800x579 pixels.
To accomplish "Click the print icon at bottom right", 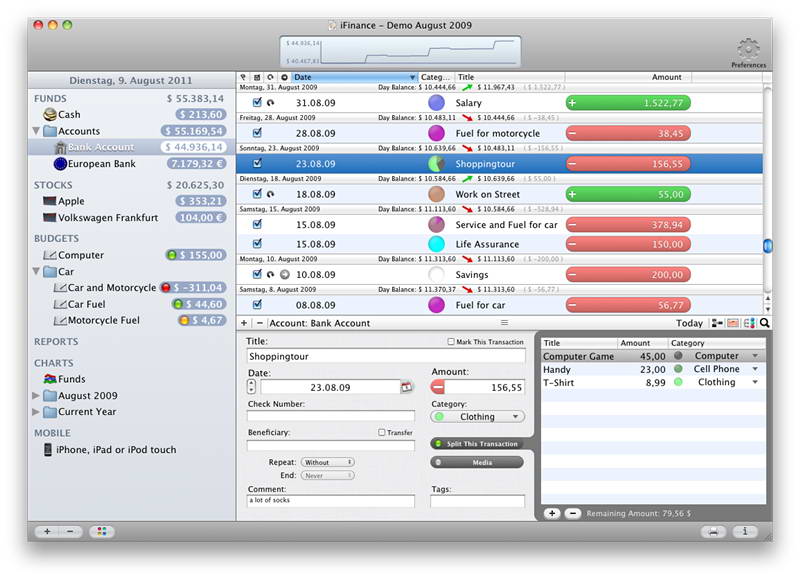I will tap(713, 532).
